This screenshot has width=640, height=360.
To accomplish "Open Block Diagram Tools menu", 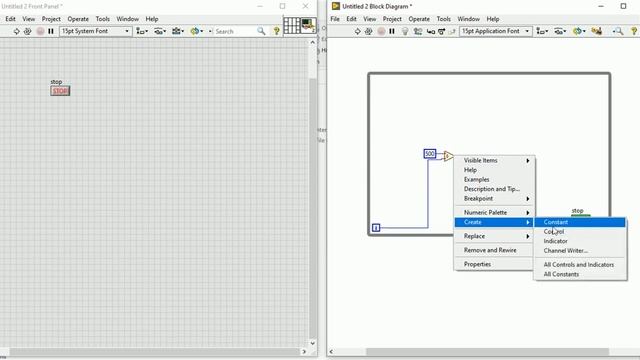I will pos(443,19).
